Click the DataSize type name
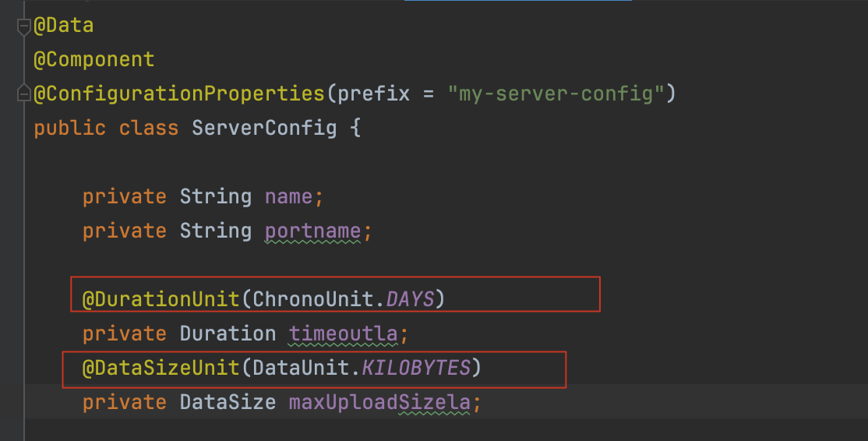Screen dimensions: 868x441 (228, 402)
